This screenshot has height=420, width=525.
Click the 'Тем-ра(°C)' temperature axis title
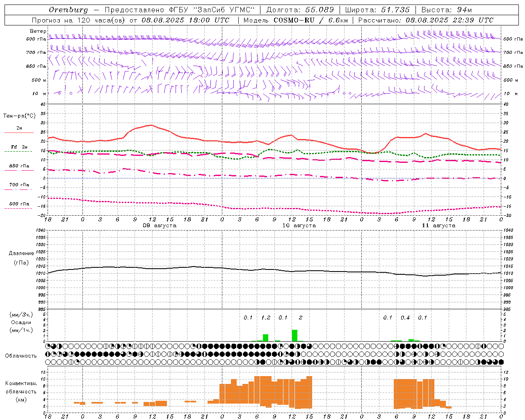19,116
